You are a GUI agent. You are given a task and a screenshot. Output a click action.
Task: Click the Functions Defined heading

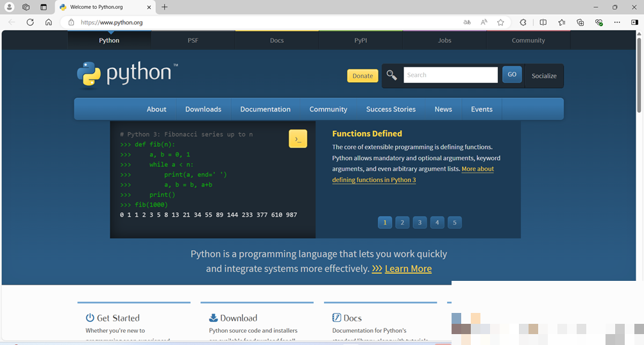pyautogui.click(x=367, y=133)
